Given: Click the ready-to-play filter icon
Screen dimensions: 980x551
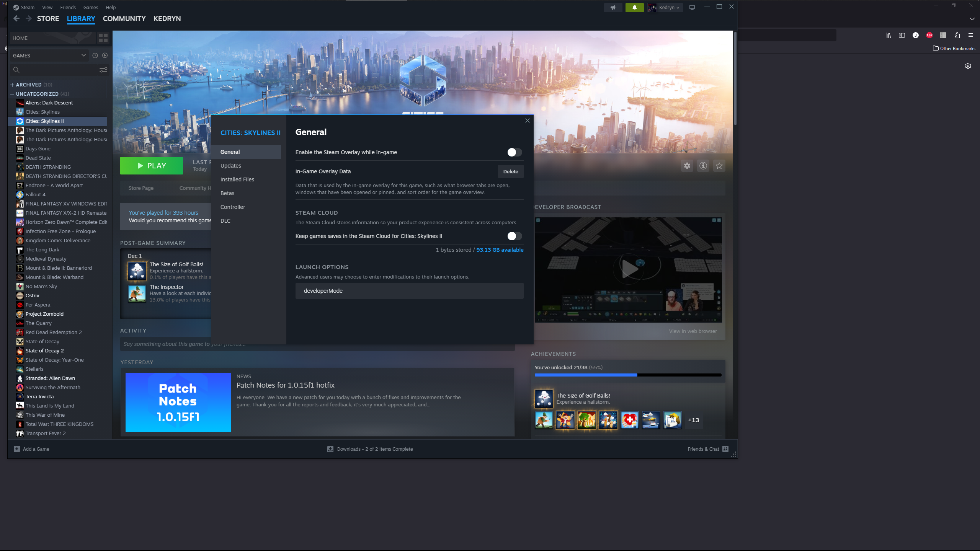Looking at the screenshot, I should click(105, 55).
